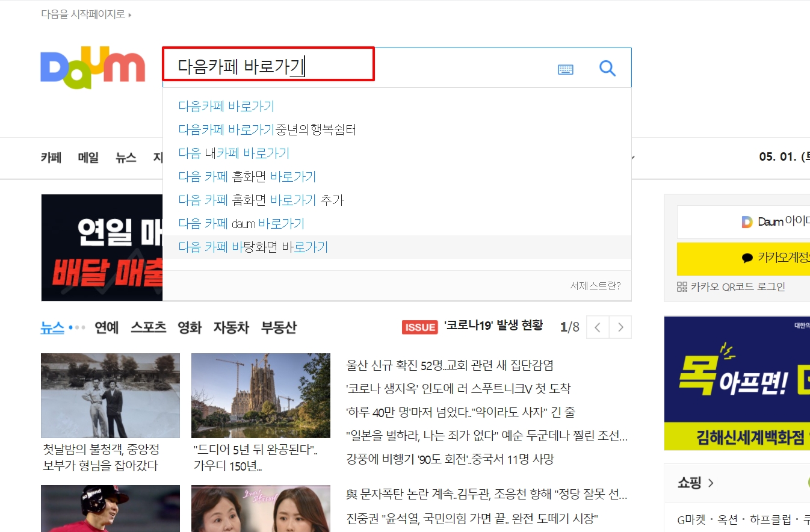Click the black-and-white two men photo thumbnail

(x=110, y=395)
